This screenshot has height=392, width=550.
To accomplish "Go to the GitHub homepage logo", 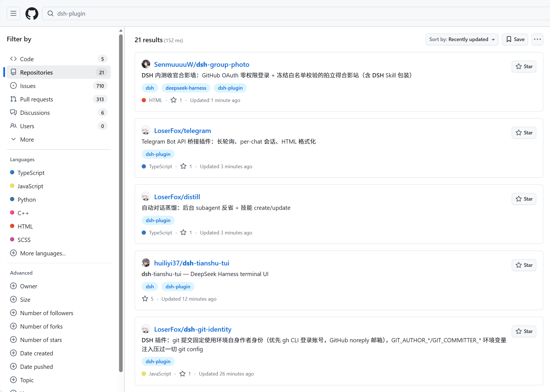I will 32,13.
